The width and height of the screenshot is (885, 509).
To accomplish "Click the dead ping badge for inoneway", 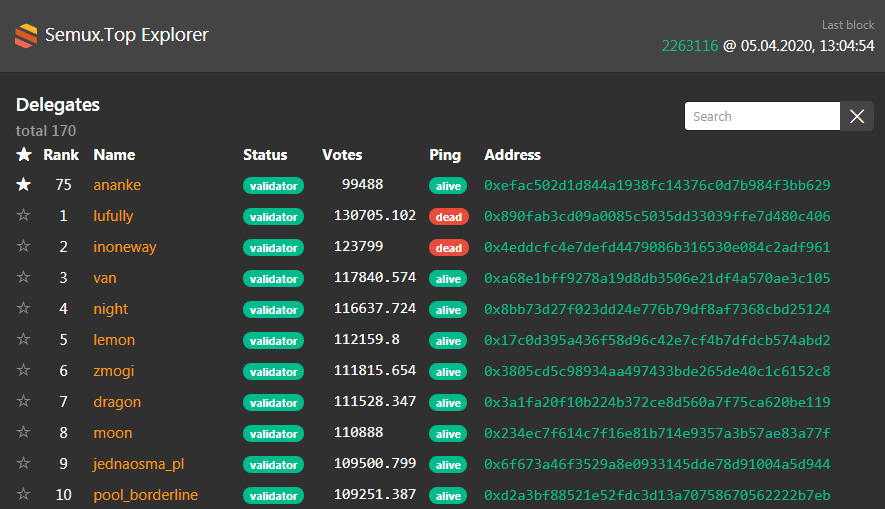I will tap(449, 248).
